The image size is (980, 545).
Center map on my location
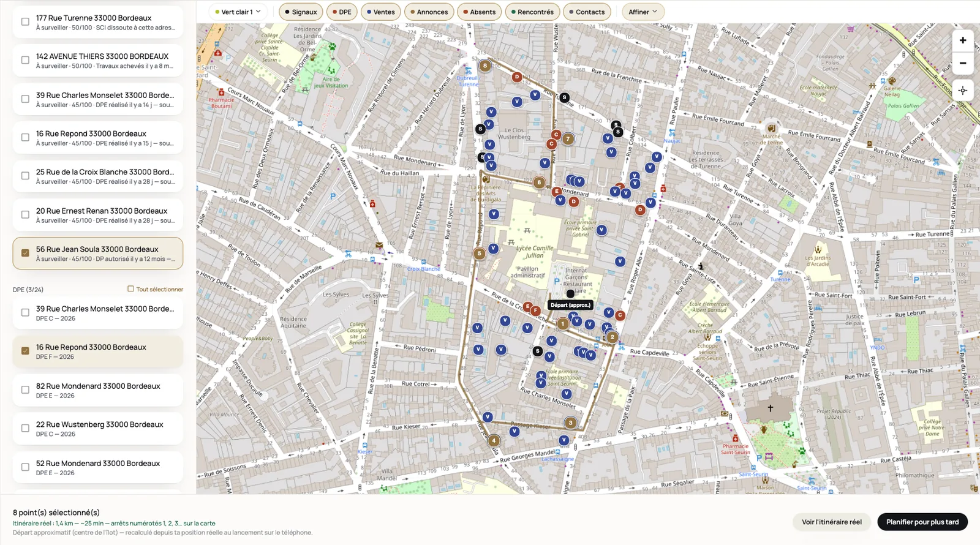[963, 91]
